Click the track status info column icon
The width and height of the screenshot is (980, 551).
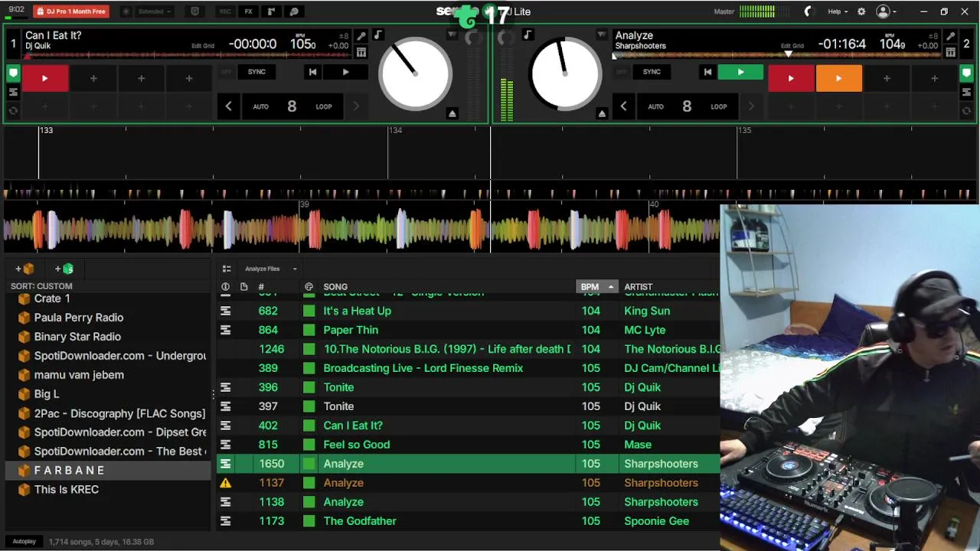pos(225,287)
